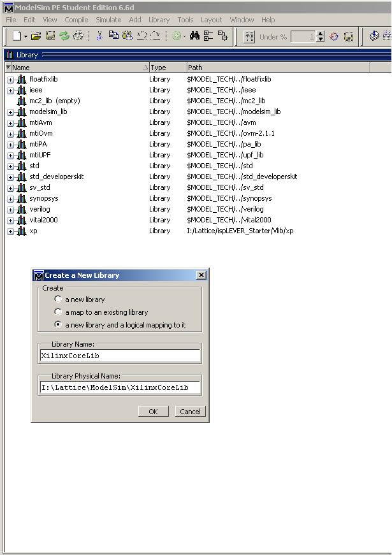
Task: Click the Collapse All tree icon
Action: point(208,36)
